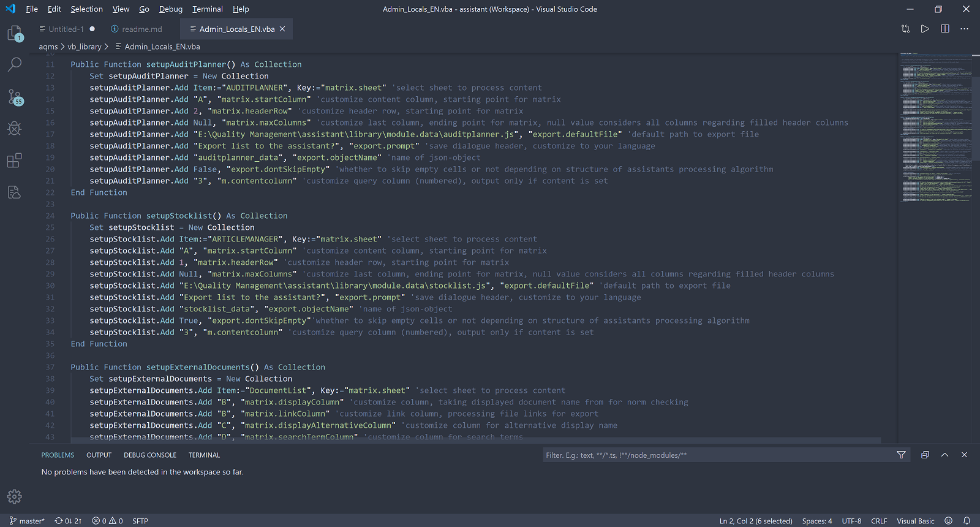Image resolution: width=980 pixels, height=527 pixels.
Task: Click the SFTP status bar item
Action: pos(140,521)
